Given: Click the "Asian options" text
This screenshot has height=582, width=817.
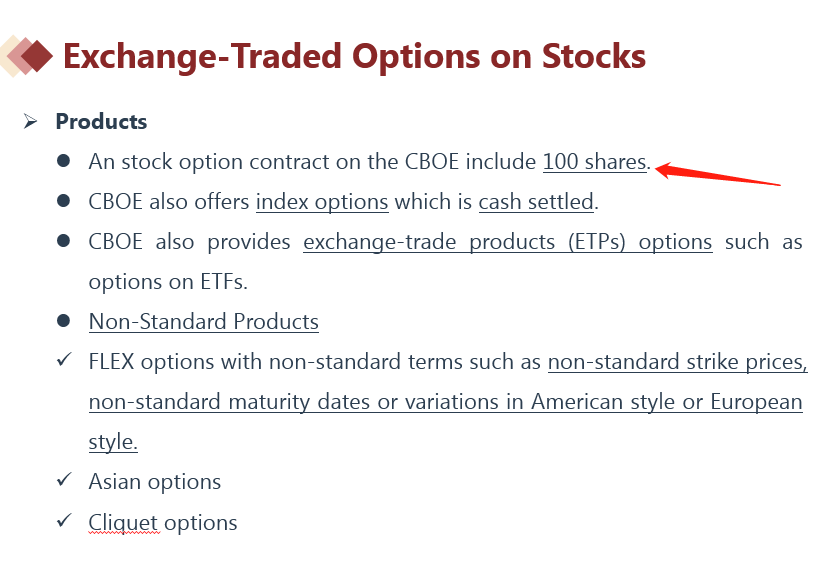Looking at the screenshot, I should [x=154, y=481].
